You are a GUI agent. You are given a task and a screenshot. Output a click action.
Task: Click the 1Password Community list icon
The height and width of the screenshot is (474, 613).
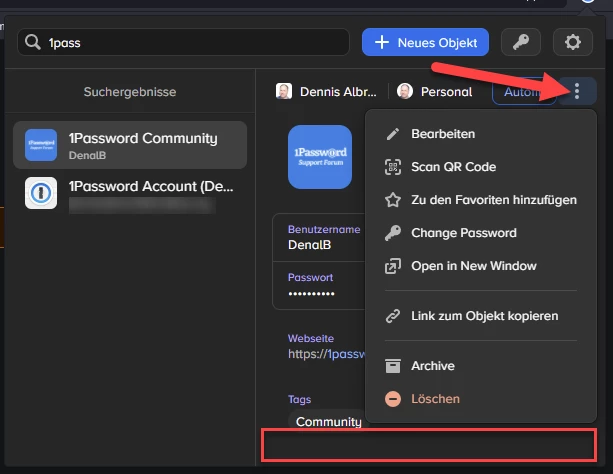click(x=41, y=145)
